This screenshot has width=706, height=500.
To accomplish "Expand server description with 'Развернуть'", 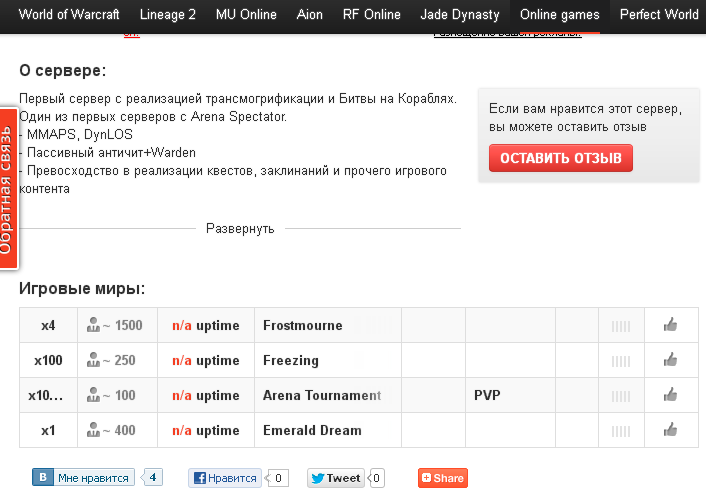I will [240, 228].
